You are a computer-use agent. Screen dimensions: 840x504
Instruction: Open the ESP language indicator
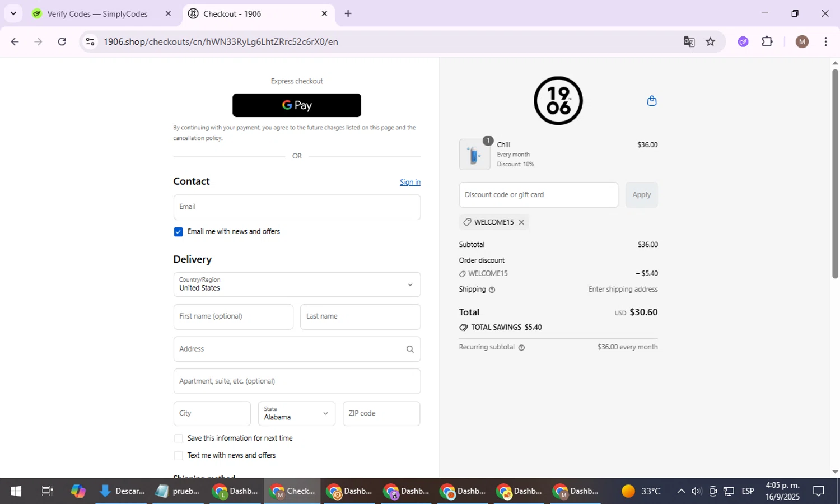pyautogui.click(x=748, y=491)
